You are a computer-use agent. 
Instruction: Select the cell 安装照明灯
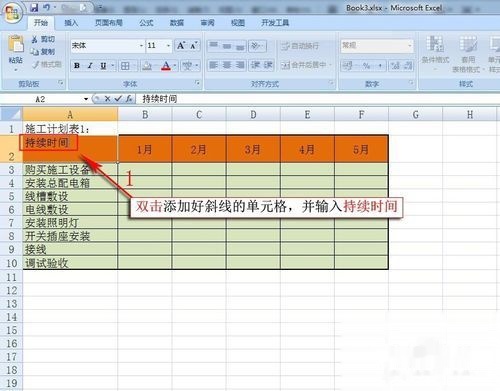tap(70, 223)
